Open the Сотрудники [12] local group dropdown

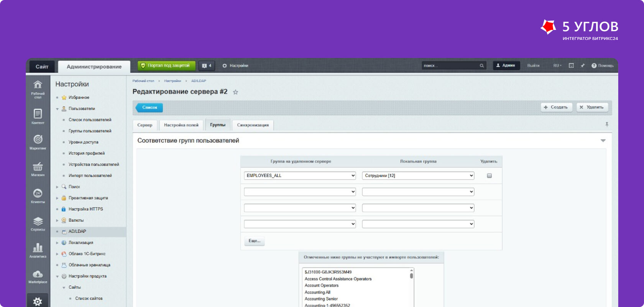coord(418,176)
